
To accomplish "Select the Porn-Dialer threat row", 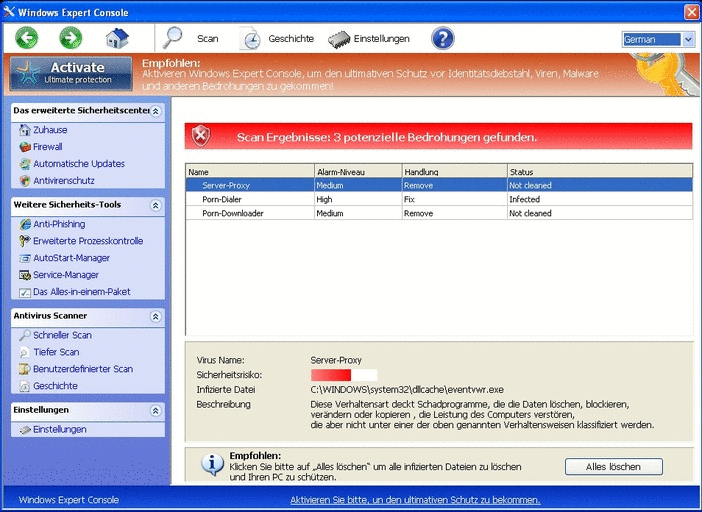I will [x=439, y=199].
